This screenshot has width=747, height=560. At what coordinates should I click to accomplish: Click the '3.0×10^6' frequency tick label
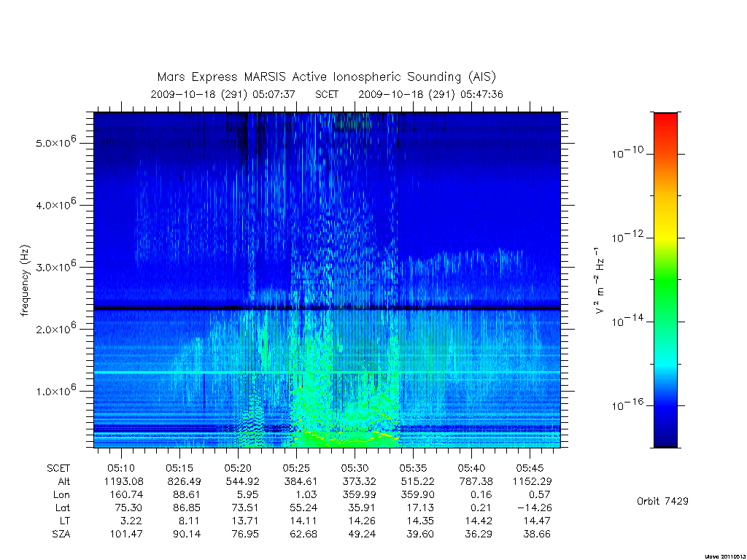tap(55, 266)
